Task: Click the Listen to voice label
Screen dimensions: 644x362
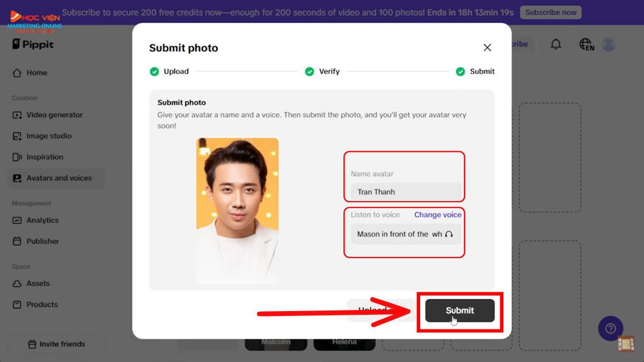Action: (x=375, y=215)
